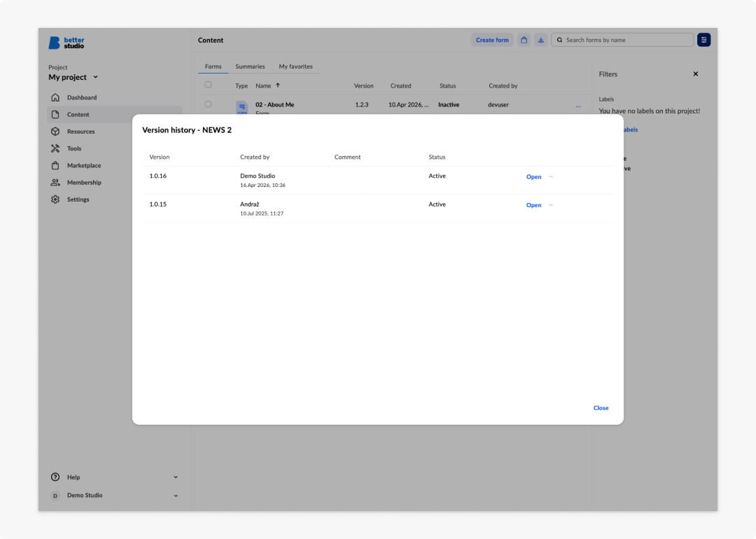
Task: Toggle the filters panel button
Action: click(x=704, y=40)
